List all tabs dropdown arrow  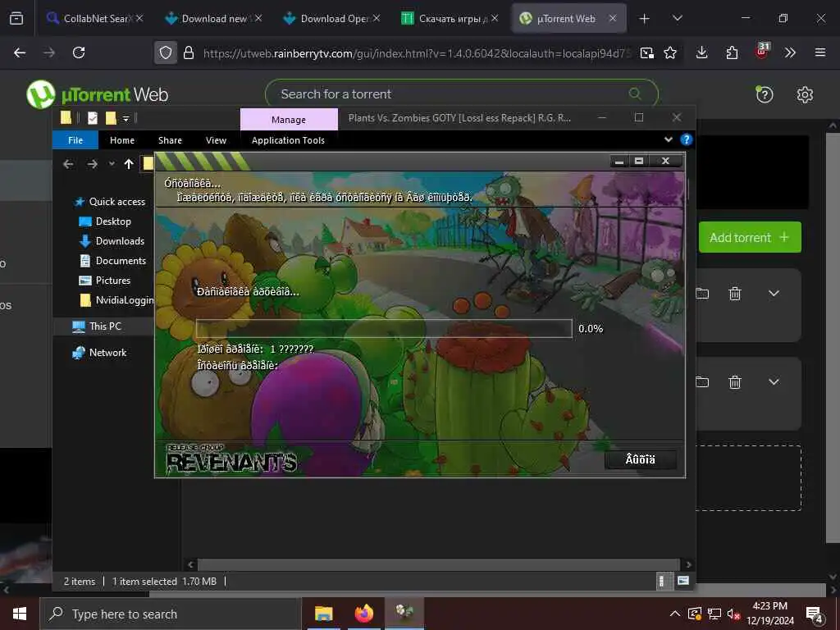[x=677, y=18]
